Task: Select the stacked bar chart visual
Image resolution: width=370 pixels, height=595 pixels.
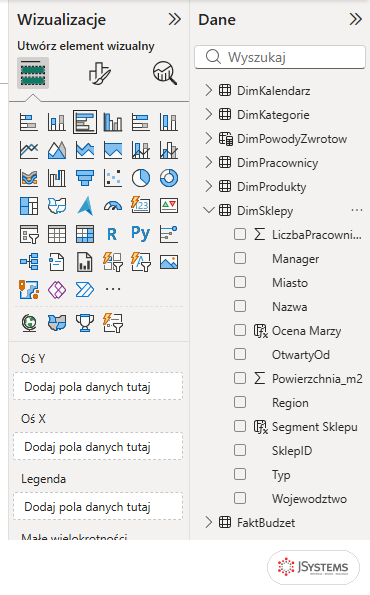Action: point(29,122)
